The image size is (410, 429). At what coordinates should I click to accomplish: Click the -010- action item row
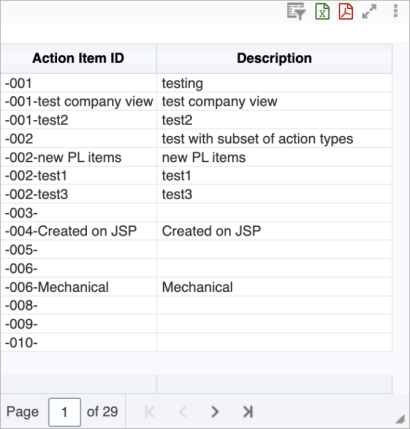pos(196,342)
